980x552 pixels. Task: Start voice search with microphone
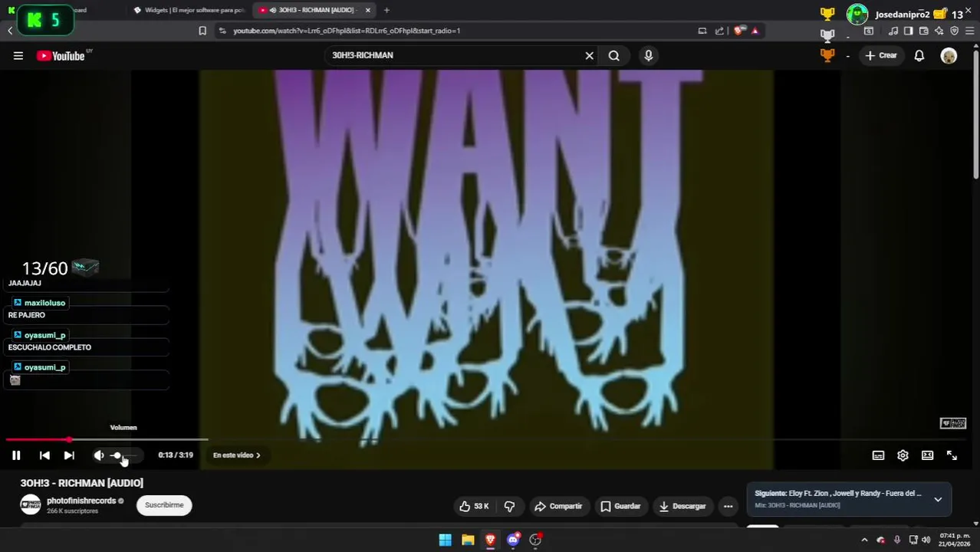[648, 55]
